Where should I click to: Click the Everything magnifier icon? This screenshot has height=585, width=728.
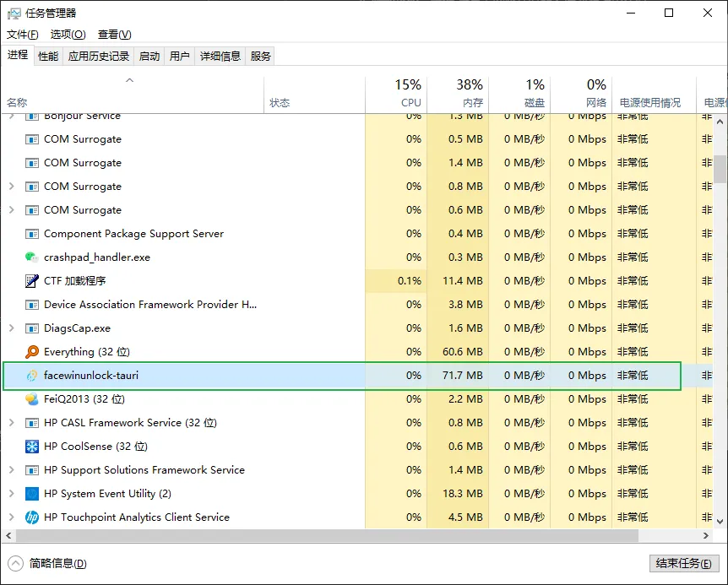coord(31,352)
